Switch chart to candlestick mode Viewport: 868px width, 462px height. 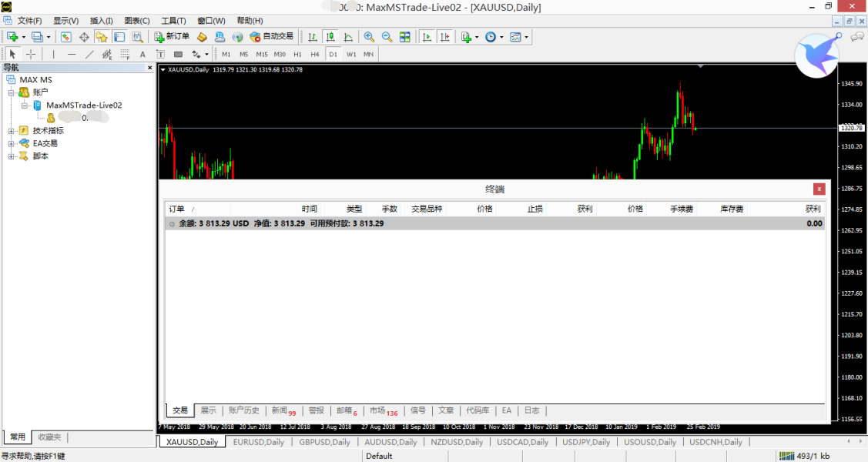(x=330, y=36)
